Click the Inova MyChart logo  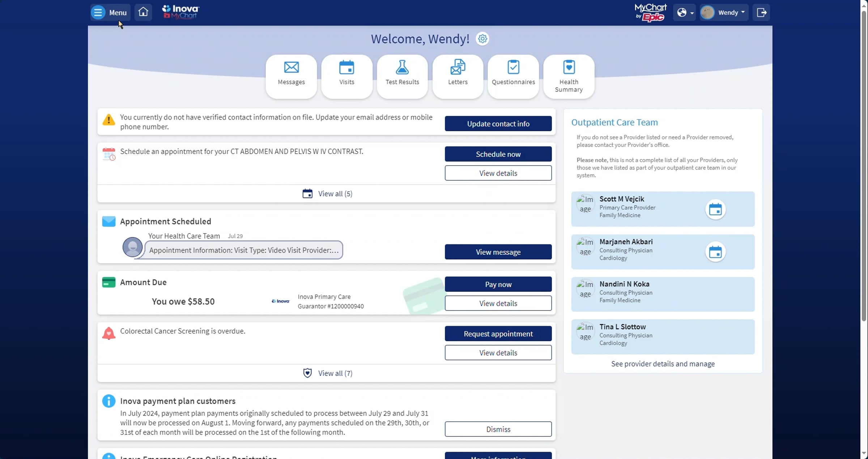[x=180, y=12]
